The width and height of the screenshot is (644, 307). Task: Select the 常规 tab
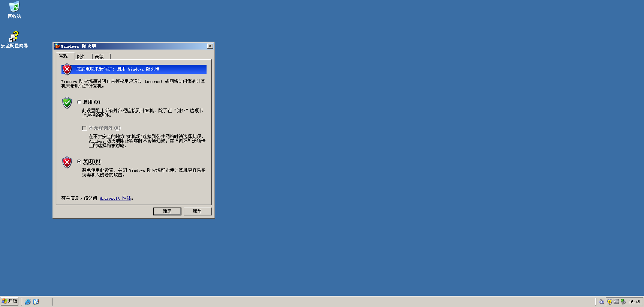(63, 56)
